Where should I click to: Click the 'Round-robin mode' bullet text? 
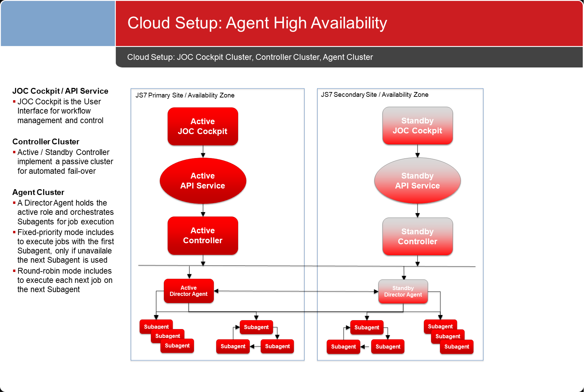pyautogui.click(x=65, y=280)
